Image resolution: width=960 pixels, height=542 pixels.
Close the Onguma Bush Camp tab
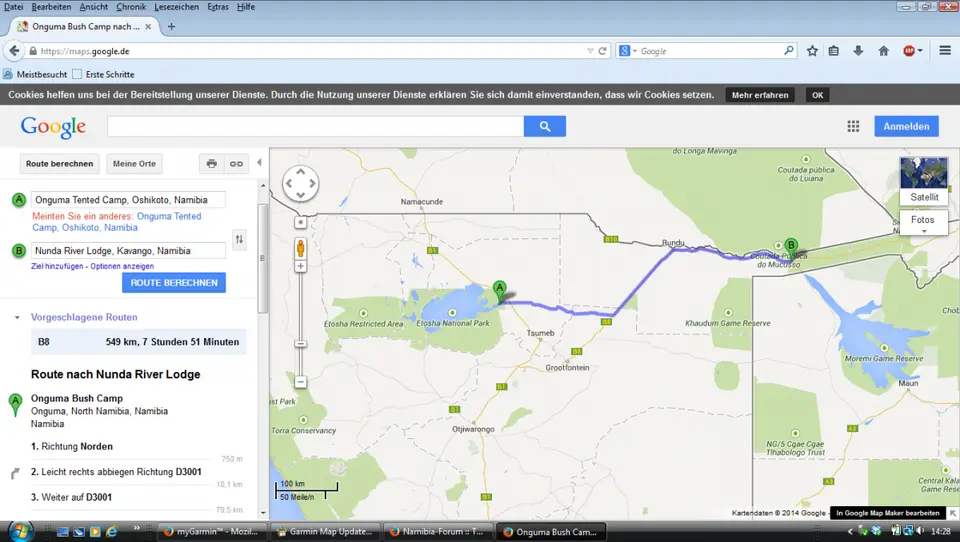coord(148,26)
